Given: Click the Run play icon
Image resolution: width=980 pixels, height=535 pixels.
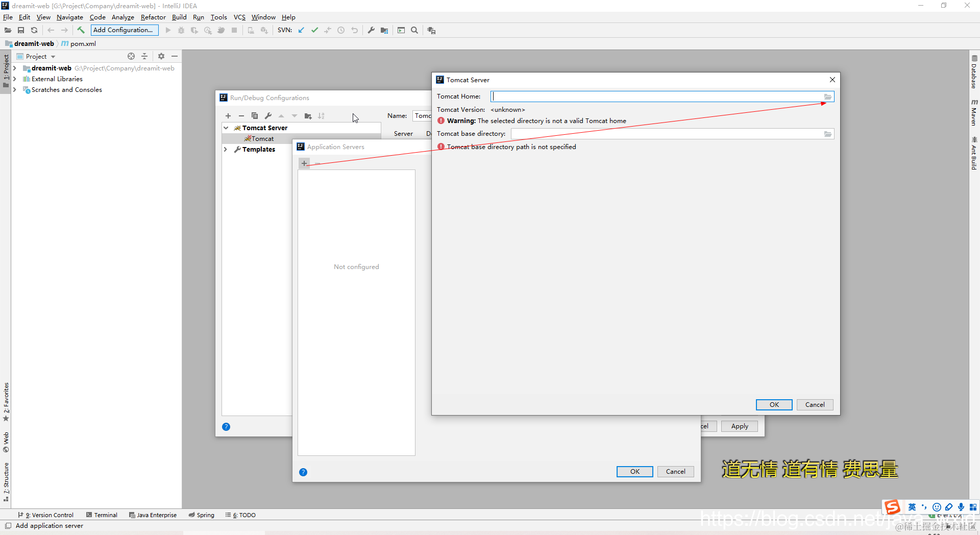Looking at the screenshot, I should pos(168,30).
